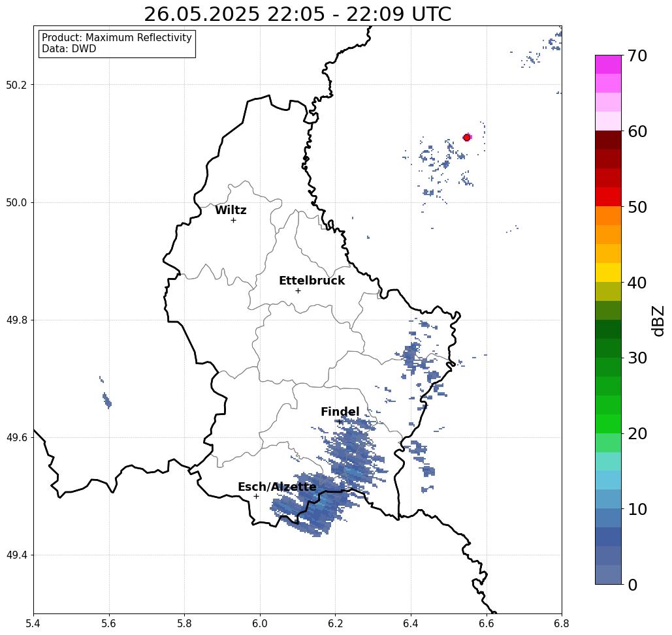Click the plot title date 26.05.2025

coord(201,14)
